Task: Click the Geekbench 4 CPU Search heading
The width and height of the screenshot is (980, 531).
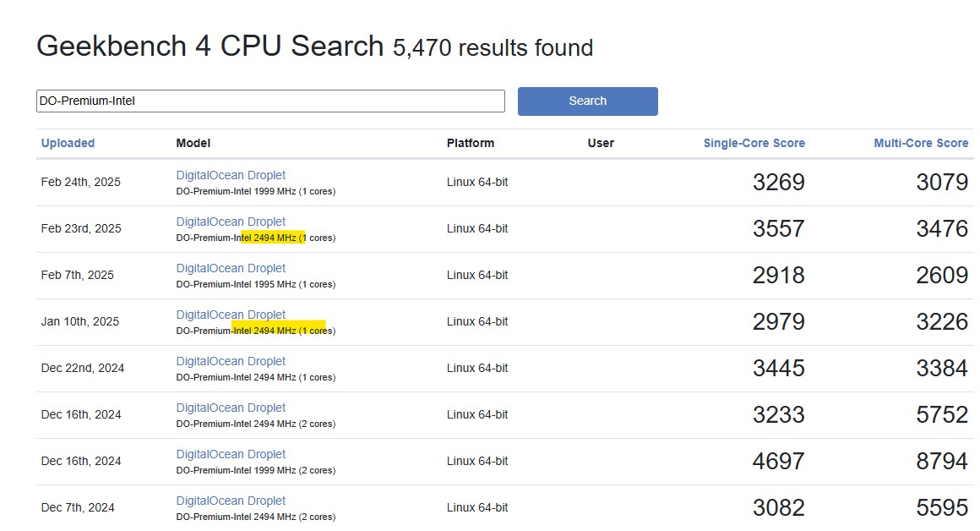Action: [210, 47]
